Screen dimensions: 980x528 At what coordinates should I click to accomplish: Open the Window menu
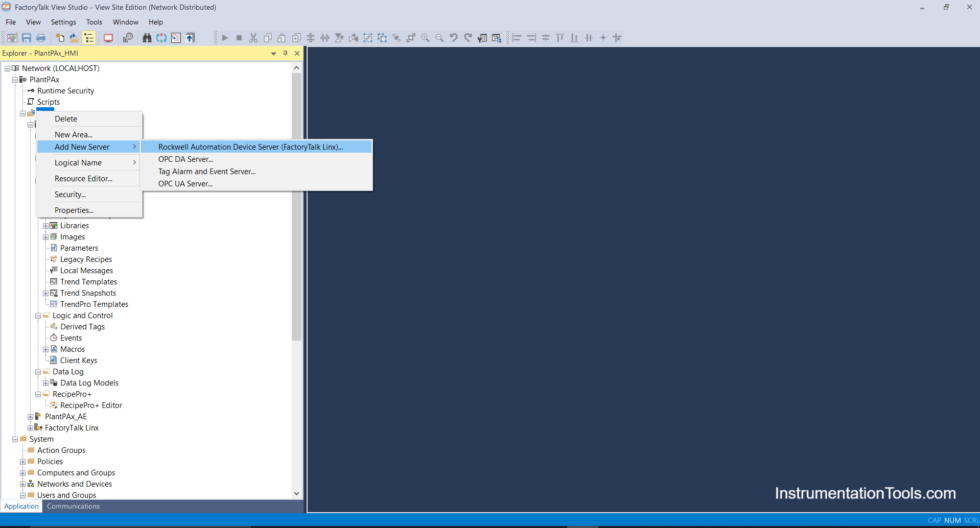(126, 22)
